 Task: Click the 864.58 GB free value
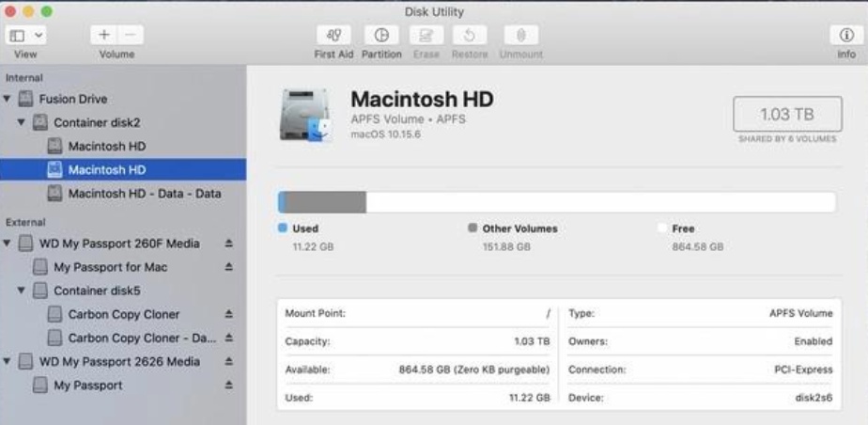pos(697,246)
